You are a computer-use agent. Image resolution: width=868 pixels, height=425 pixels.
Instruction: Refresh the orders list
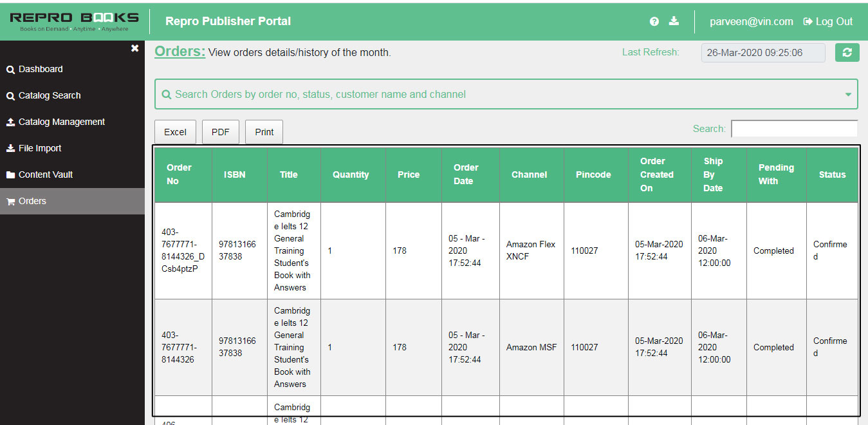coord(847,52)
